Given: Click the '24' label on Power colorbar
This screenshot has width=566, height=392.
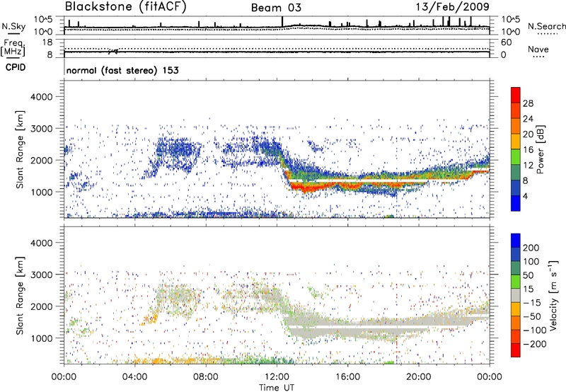Looking at the screenshot, I should tap(528, 119).
